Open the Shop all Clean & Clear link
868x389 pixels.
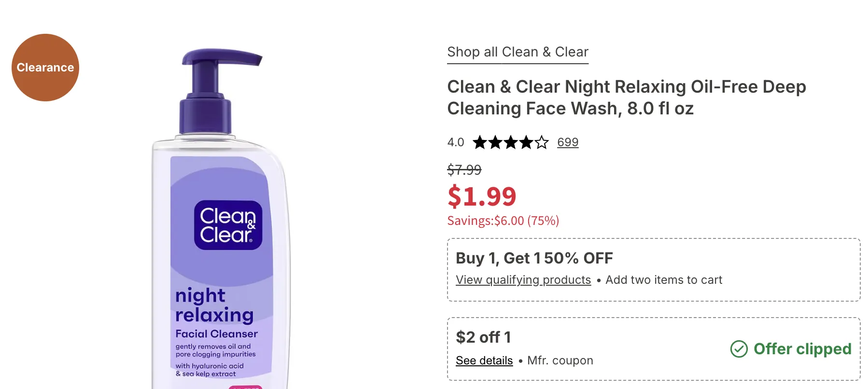point(518,52)
